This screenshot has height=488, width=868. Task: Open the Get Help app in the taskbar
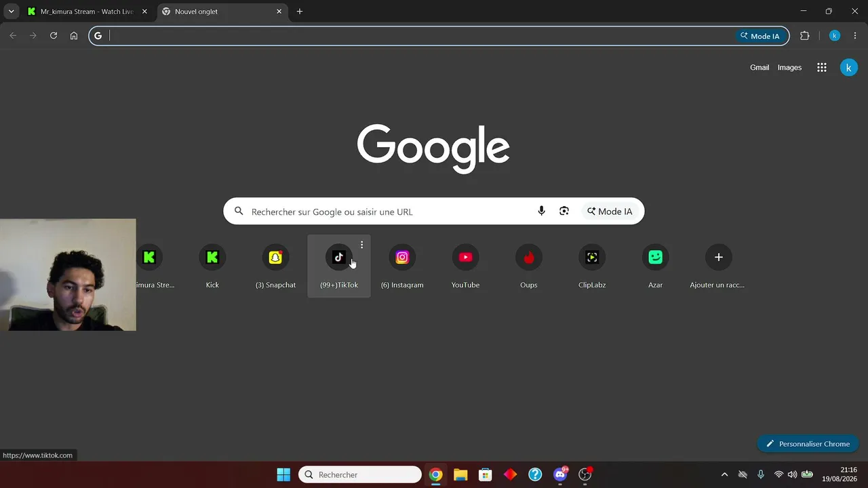point(535,474)
